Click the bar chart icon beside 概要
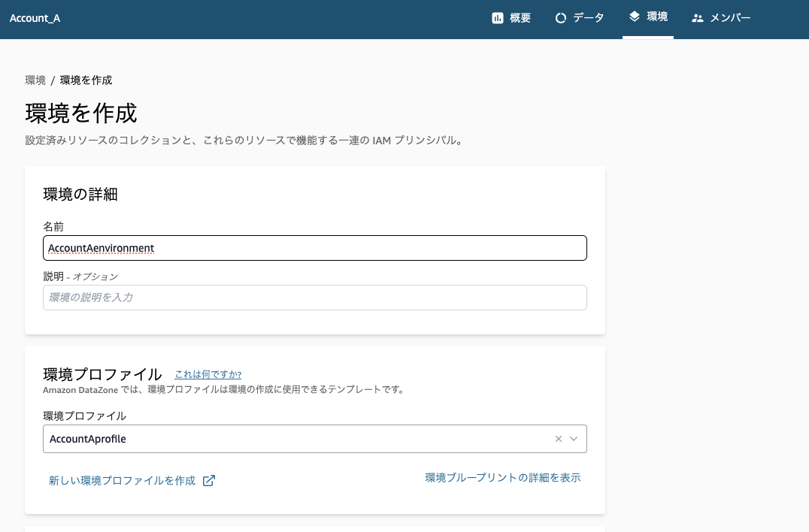 click(496, 17)
